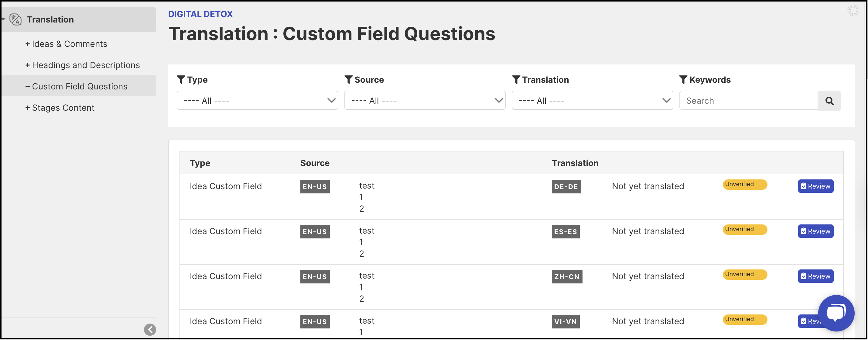
Task: Click the DE-DE language tag
Action: click(566, 186)
